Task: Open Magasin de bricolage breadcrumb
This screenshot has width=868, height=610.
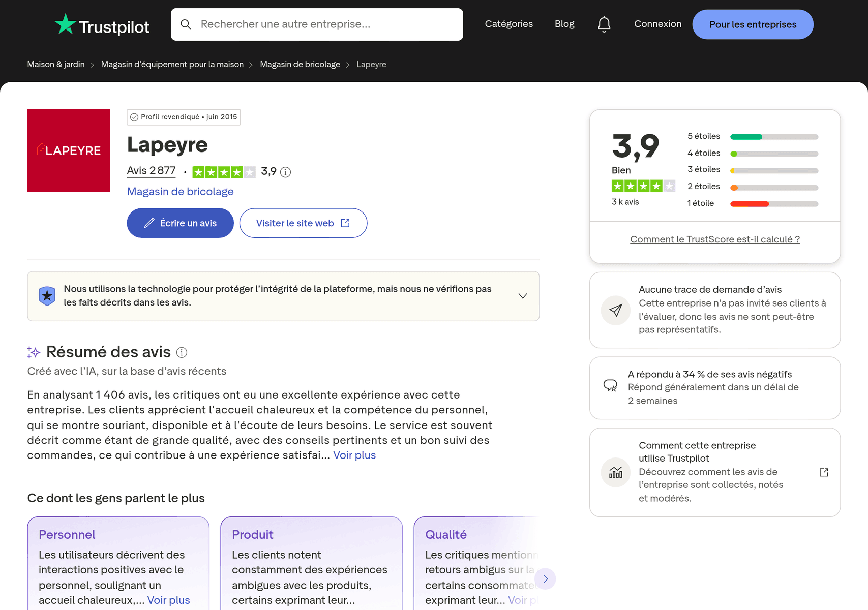Action: pos(300,64)
